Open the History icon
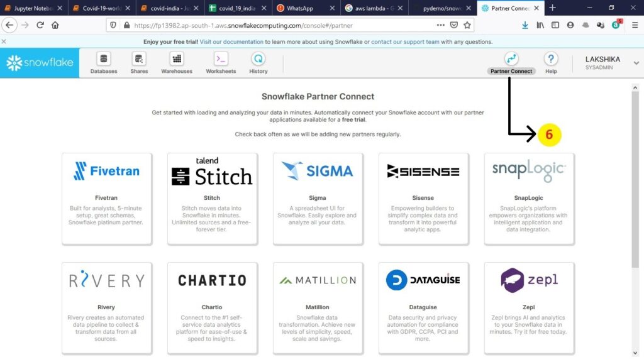644x362 pixels. tap(258, 59)
